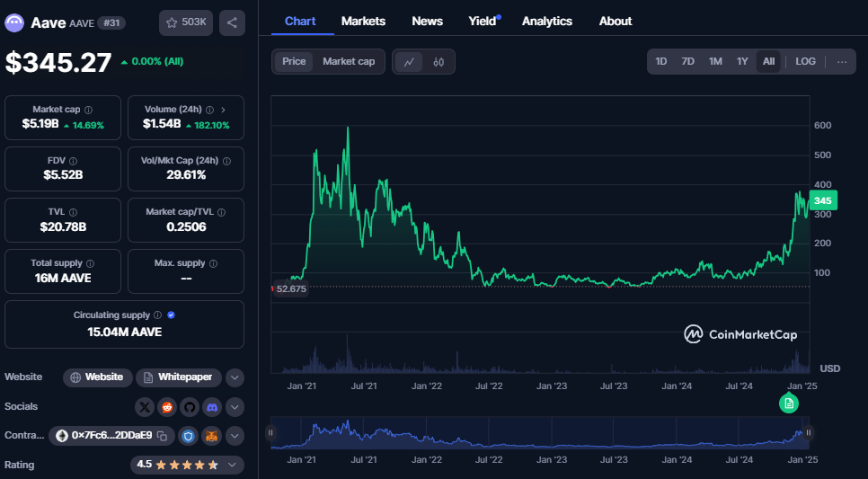868x479 pixels.
Task: Click info icon beside Vol/Mkt Cap (24h)
Action: point(227,161)
